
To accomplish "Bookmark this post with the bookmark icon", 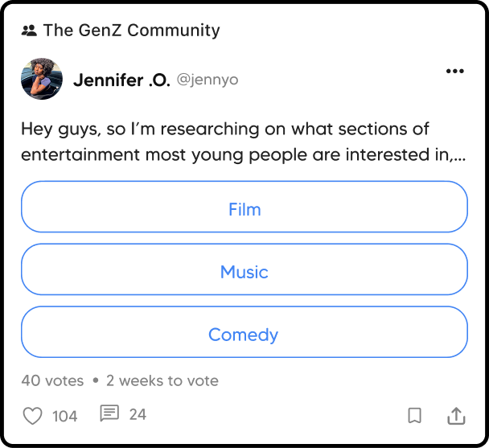I will point(414,416).
